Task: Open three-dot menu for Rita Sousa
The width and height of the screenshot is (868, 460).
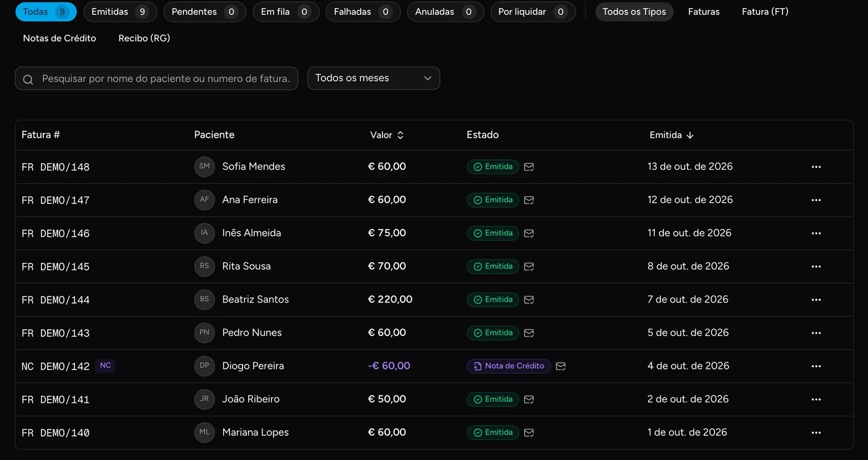Action: click(816, 267)
